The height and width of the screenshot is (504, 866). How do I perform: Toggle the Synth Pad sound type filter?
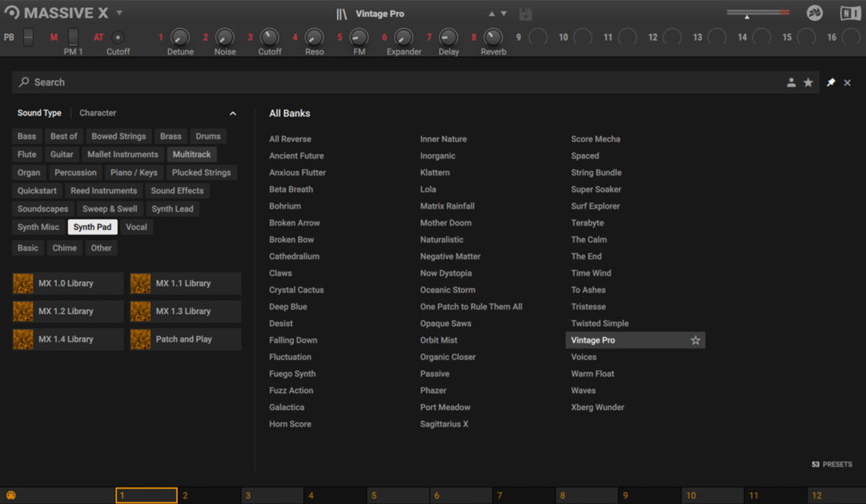[x=92, y=226]
